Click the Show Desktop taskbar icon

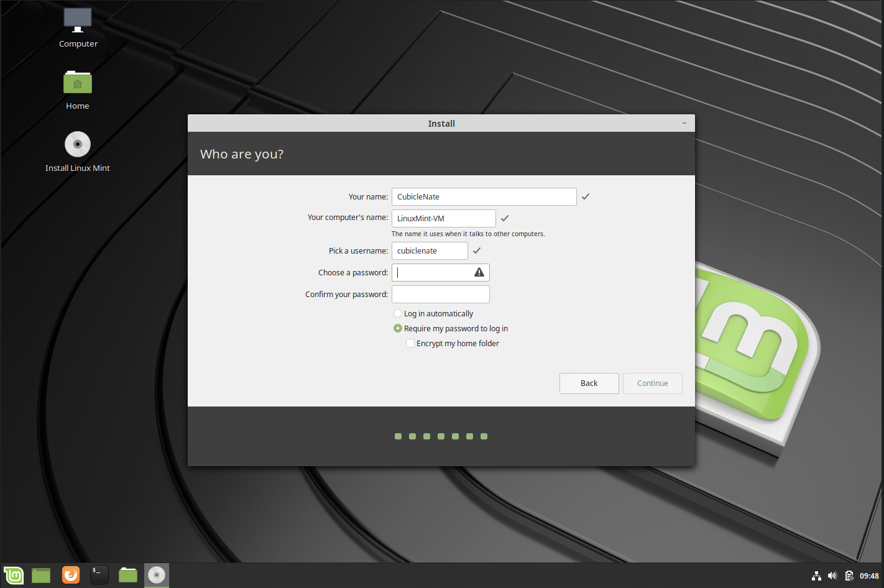coord(40,575)
